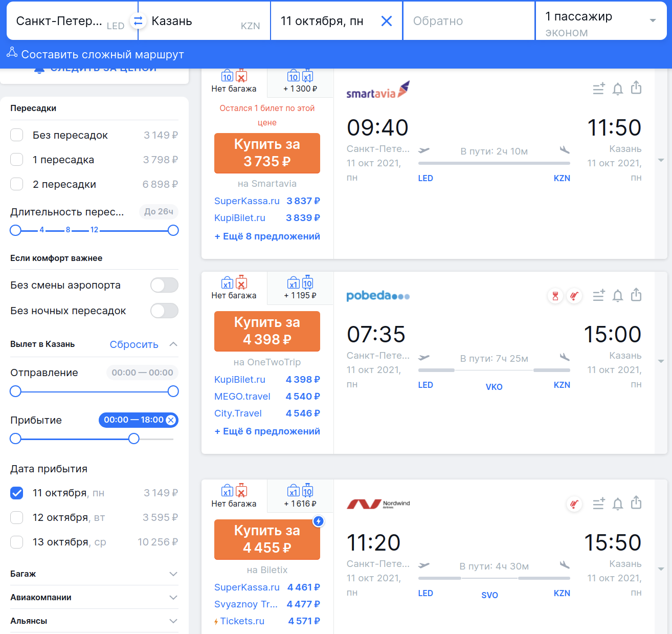Click bell icon on Smartavia ticket
The image size is (672, 634).
click(x=617, y=89)
